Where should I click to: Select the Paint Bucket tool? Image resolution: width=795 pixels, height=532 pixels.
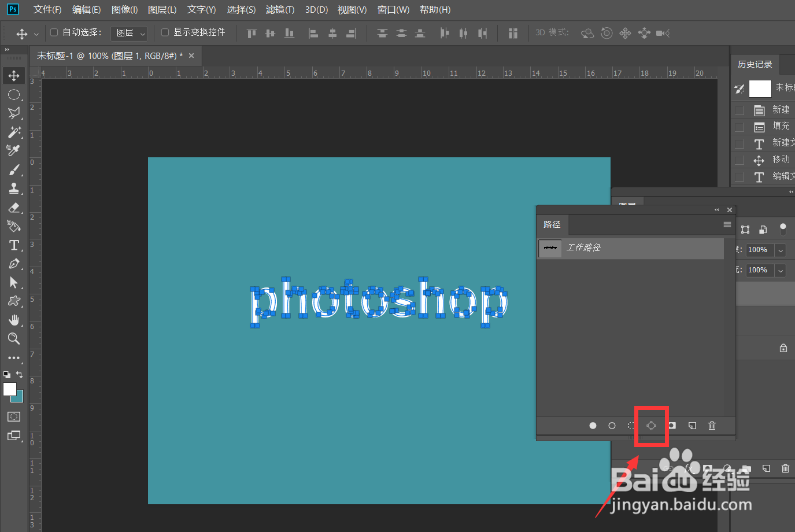click(14, 226)
